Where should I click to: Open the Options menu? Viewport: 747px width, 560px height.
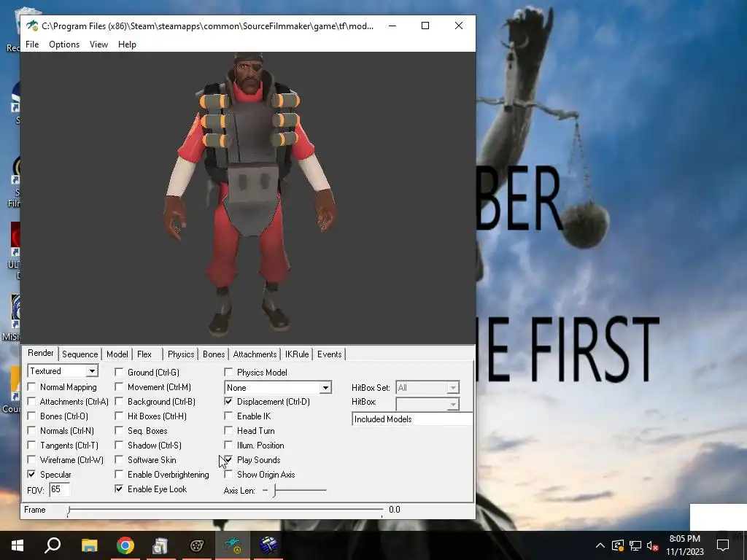64,44
